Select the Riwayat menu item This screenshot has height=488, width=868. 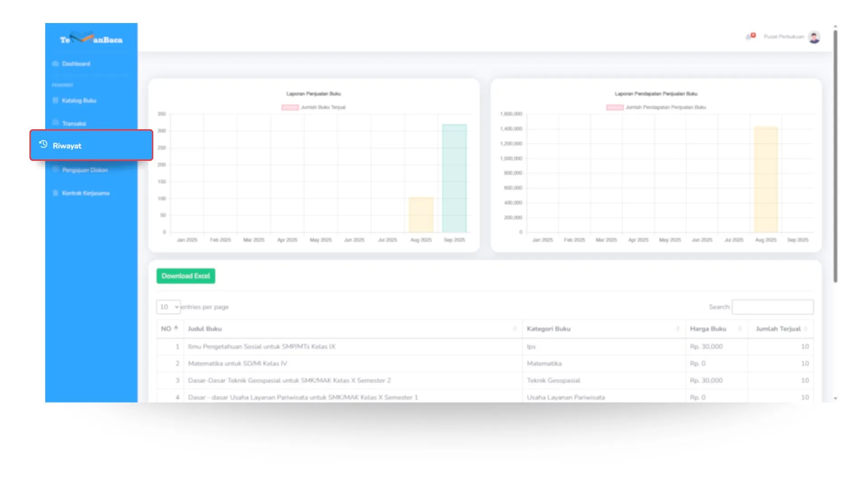pos(67,146)
